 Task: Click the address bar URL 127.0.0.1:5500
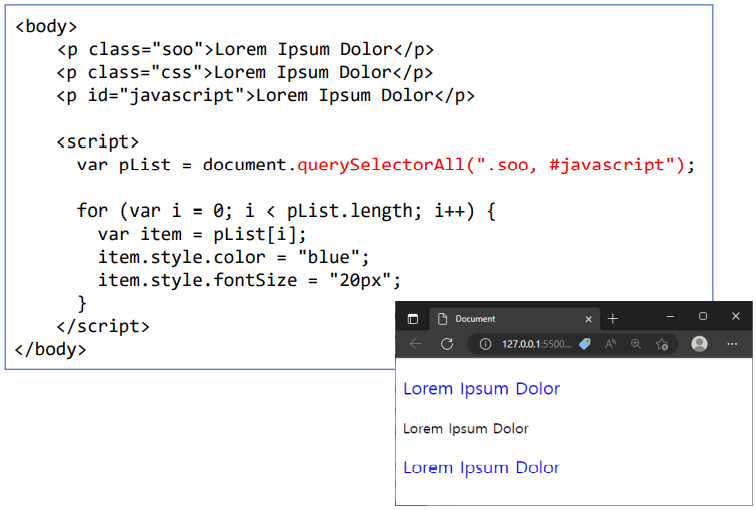[x=537, y=344]
